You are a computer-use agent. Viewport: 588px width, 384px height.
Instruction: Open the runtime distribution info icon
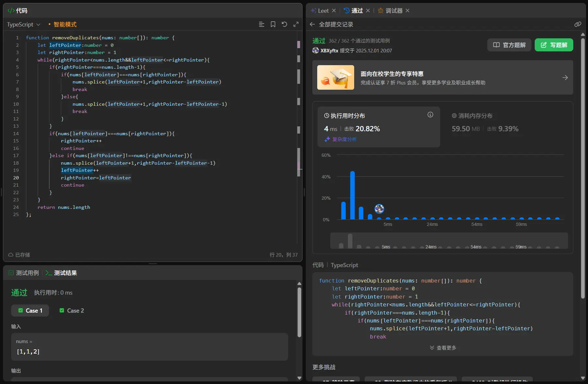click(x=430, y=115)
